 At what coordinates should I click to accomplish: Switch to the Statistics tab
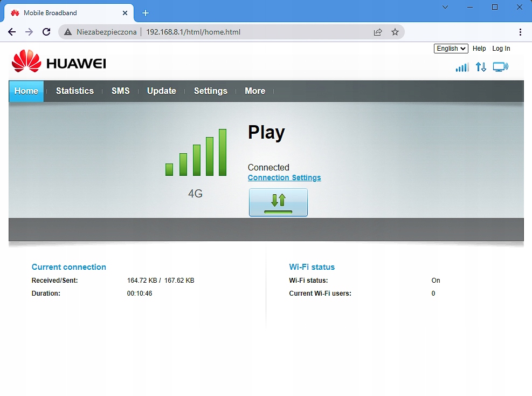(x=74, y=91)
